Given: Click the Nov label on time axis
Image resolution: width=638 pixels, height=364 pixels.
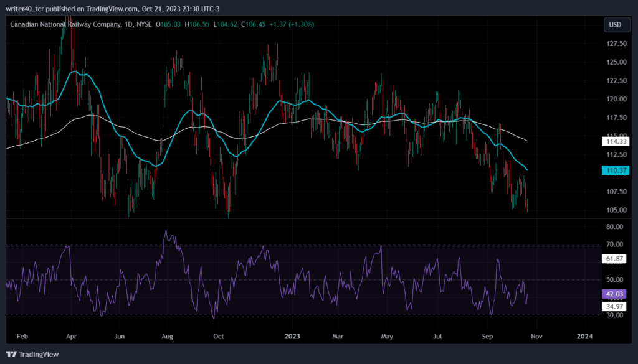Looking at the screenshot, I should click(536, 337).
